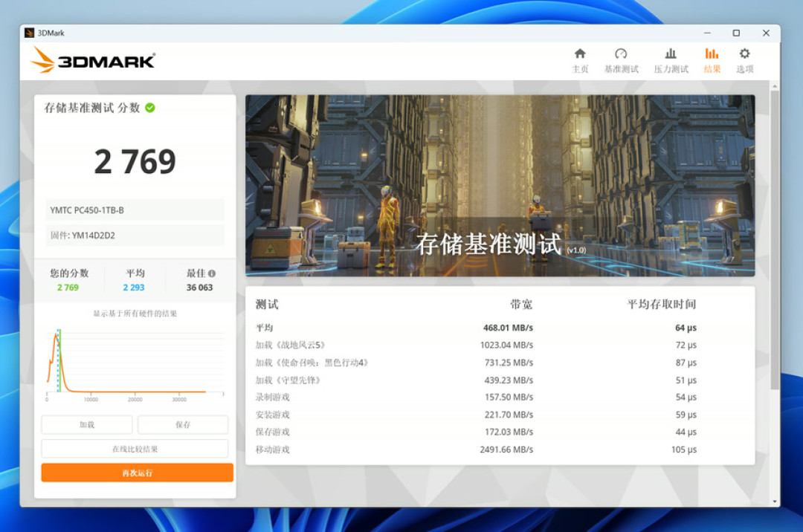Click the 平均 row bandwidth 468.01 MB/s

point(508,328)
